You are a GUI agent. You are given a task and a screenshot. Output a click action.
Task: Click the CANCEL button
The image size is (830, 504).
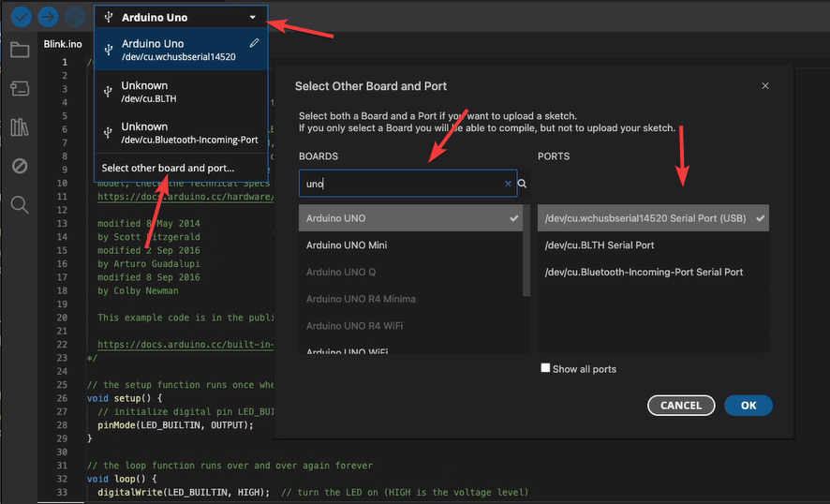[x=681, y=405]
